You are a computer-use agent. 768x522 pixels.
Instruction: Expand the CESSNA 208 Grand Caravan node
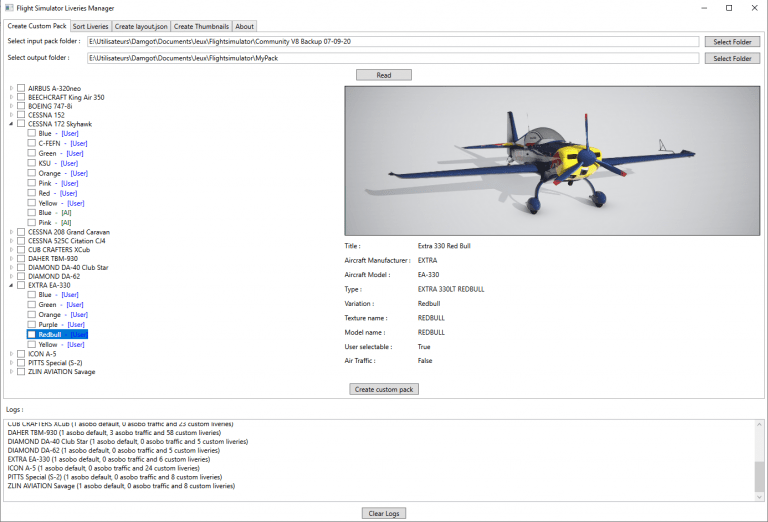[x=11, y=232]
